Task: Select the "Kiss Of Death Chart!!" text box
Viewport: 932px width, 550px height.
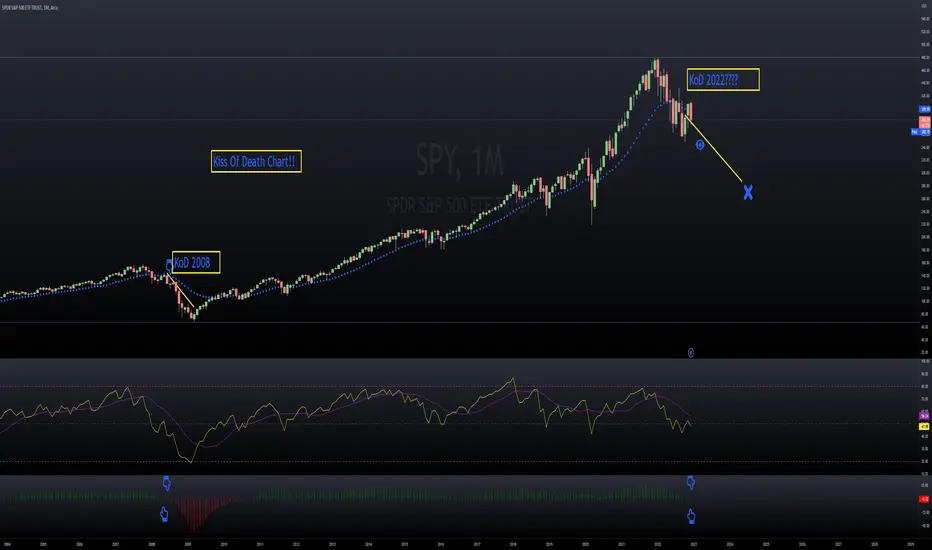Action: point(256,161)
